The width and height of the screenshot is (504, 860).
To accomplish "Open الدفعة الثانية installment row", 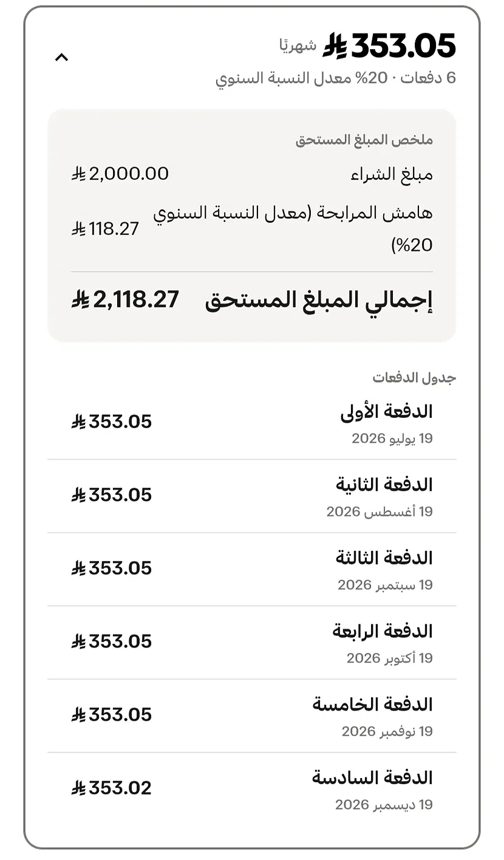I will click(252, 496).
